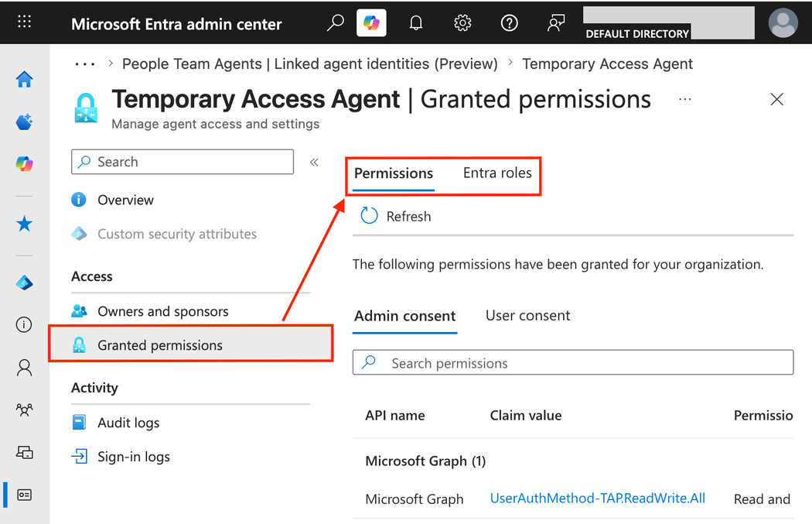Viewport: 812px width, 524px height.
Task: Click the Microsoft Graph API name cell
Action: pos(414,499)
